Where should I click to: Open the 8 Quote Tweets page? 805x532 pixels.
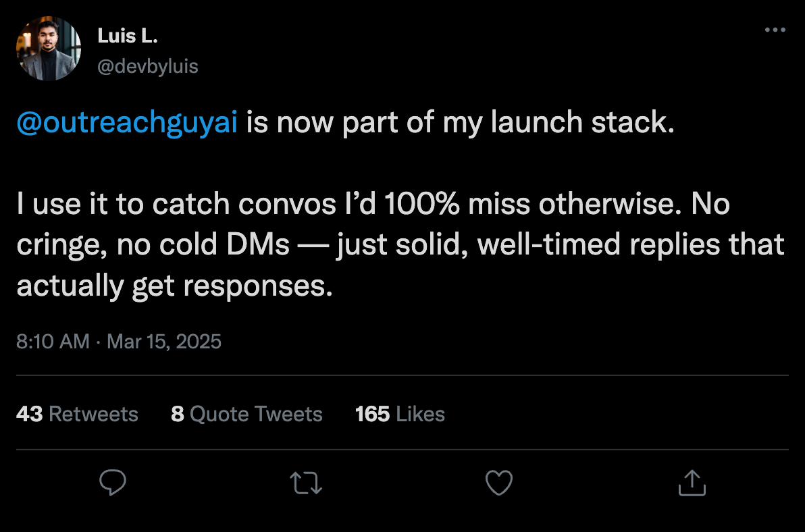248,414
